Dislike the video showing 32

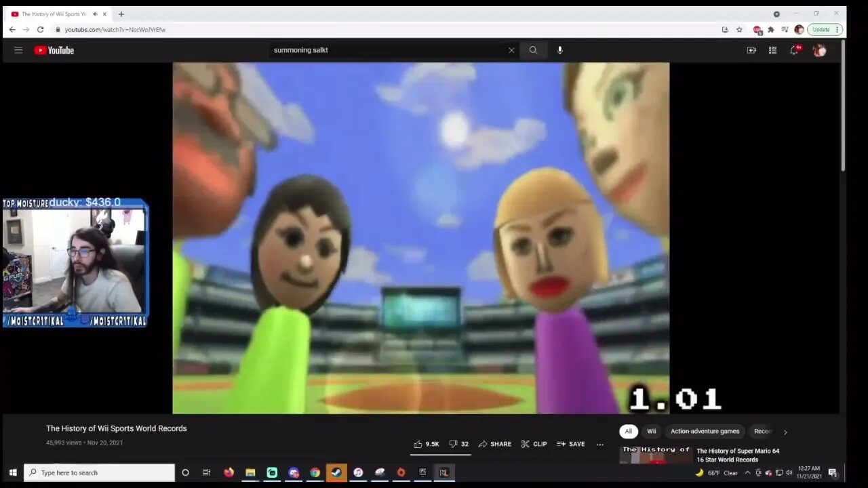pyautogui.click(x=459, y=444)
